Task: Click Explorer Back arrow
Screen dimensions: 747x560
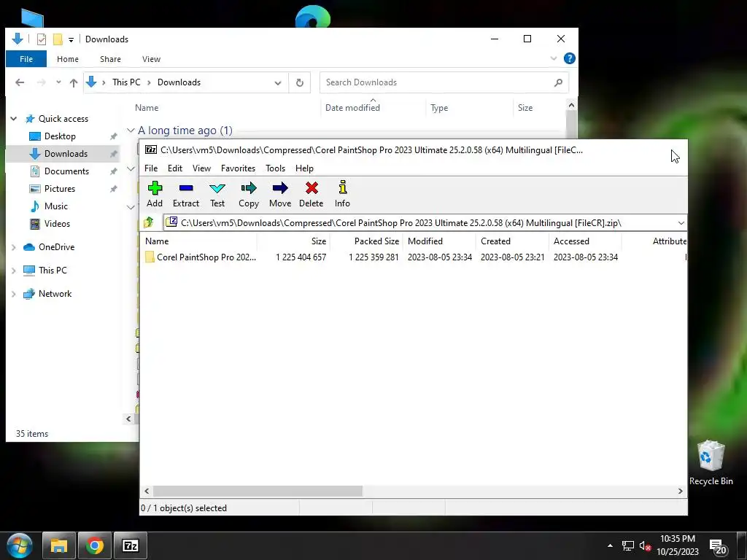Action: [20, 82]
